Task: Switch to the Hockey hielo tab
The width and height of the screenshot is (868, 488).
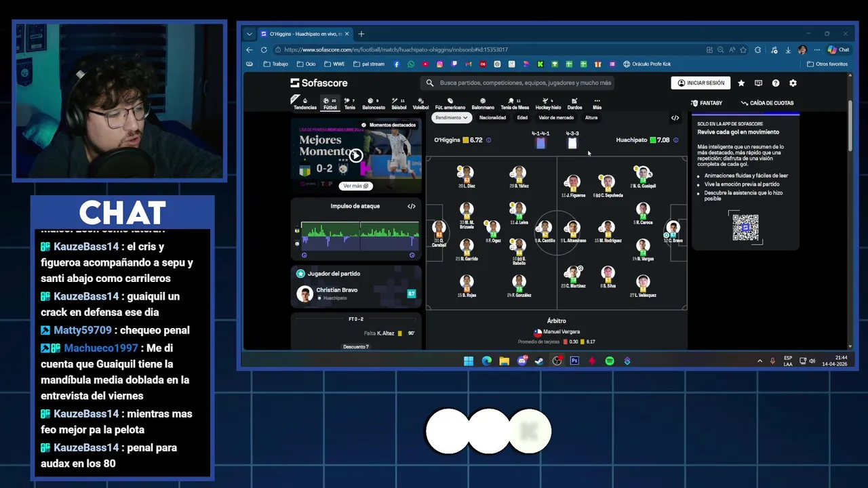Action: [548, 104]
